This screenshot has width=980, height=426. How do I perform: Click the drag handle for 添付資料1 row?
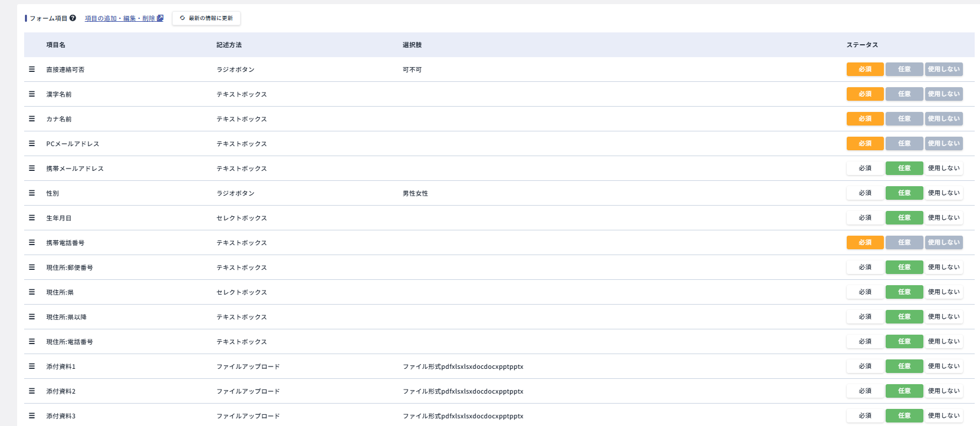(x=32, y=366)
